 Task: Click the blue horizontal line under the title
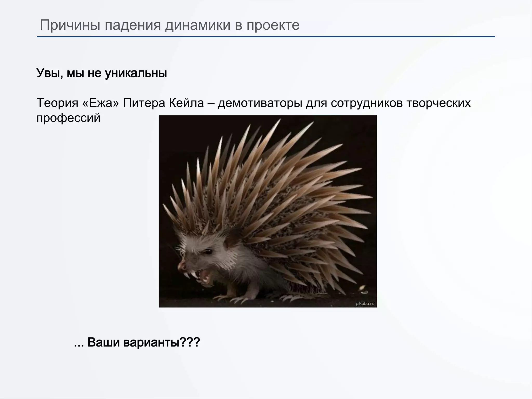tap(265, 37)
